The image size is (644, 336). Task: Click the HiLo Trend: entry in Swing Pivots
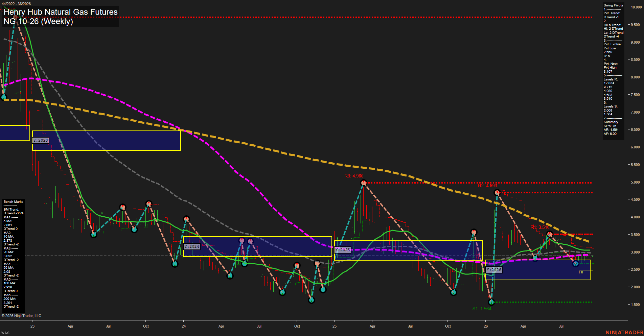tap(613, 25)
